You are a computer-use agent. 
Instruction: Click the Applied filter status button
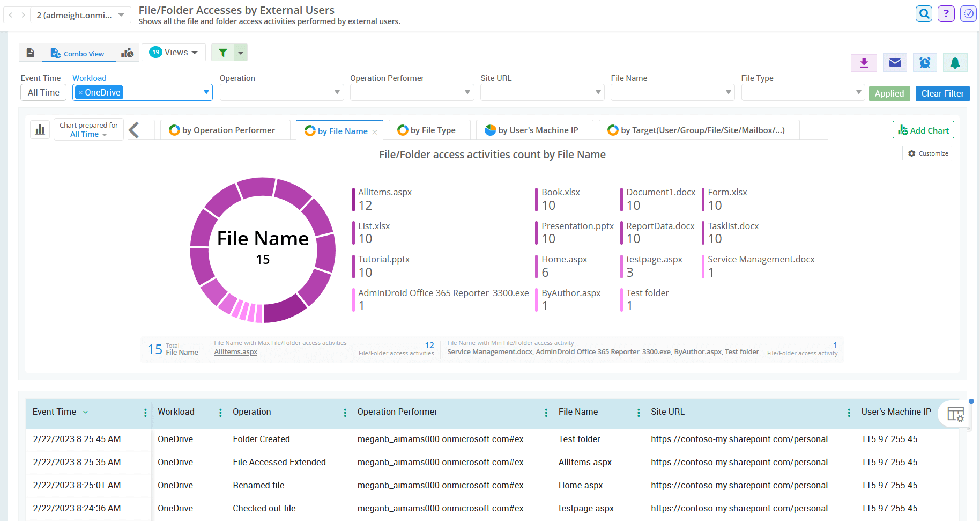[x=889, y=93]
